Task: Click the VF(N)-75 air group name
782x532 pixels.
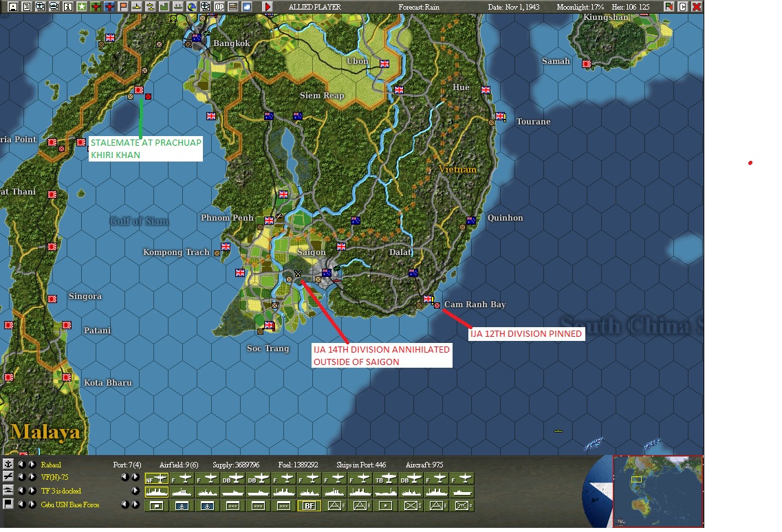Action: click(x=54, y=478)
